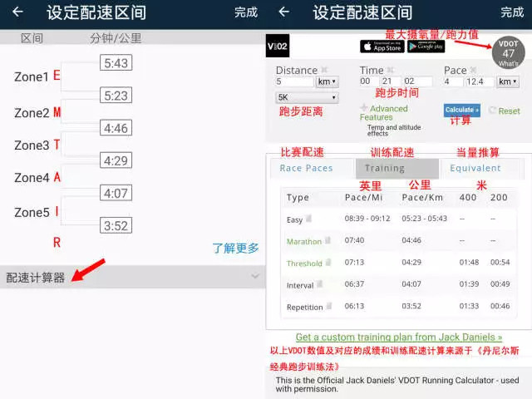Select Threshold 200 time 00:54

point(500,262)
